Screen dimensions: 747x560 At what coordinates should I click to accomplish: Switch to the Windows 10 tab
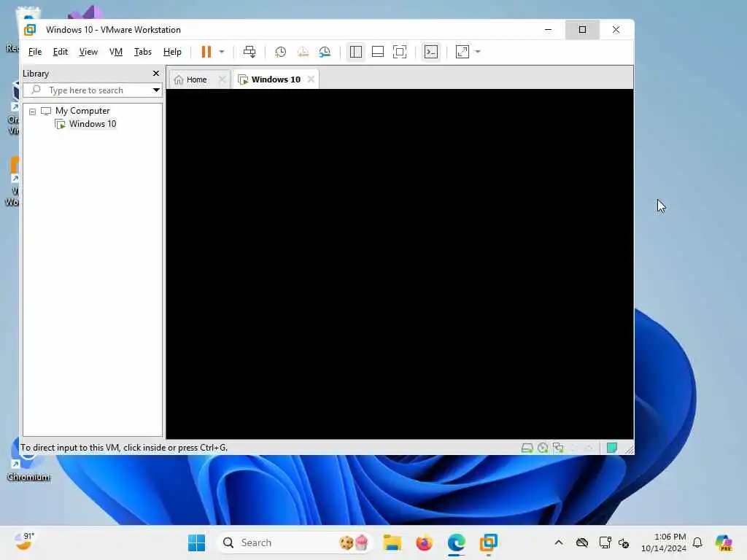276,79
